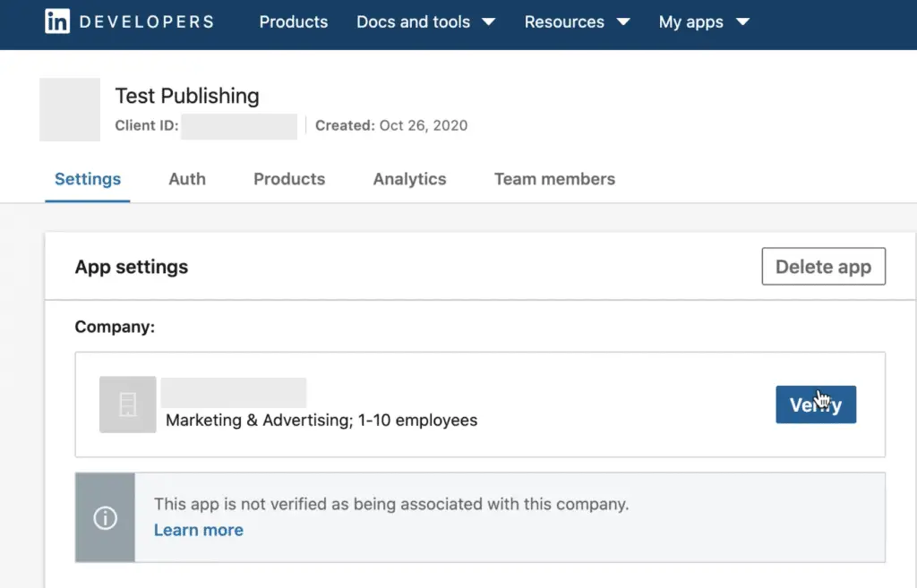Switch to the Auth tab
This screenshot has height=588, width=917.
point(187,179)
